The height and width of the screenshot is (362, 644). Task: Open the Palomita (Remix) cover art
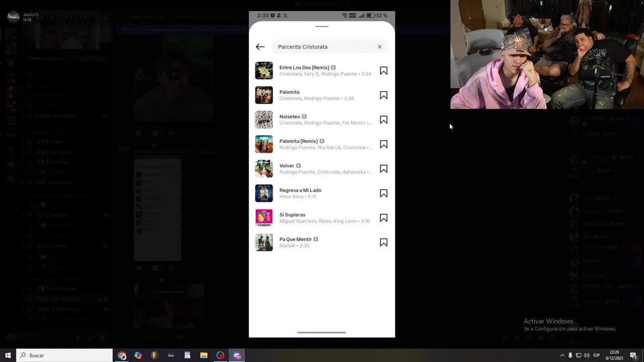264,144
